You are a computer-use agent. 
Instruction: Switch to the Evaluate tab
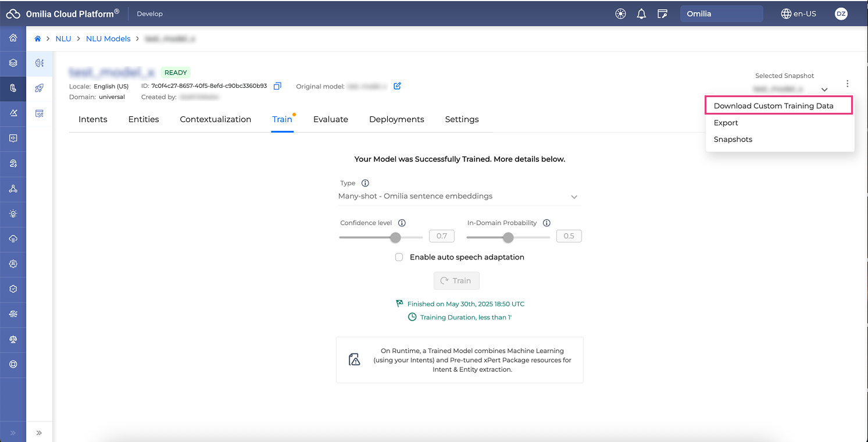coord(331,119)
